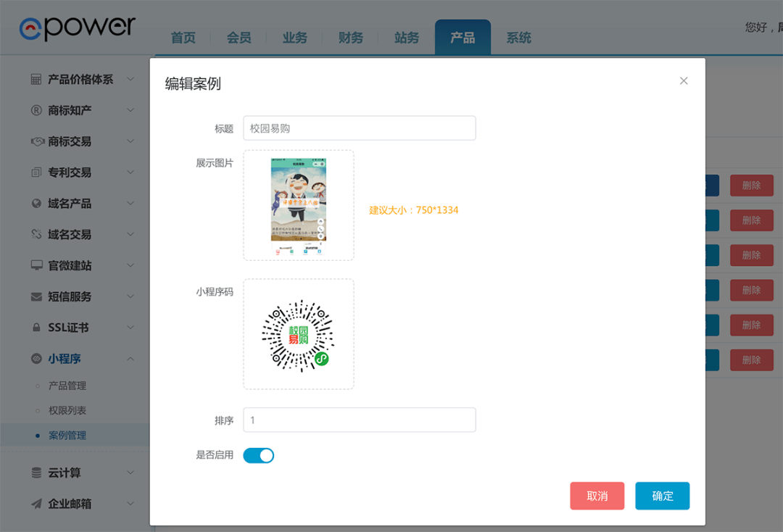This screenshot has width=783, height=532.
Task: Click the 产品价格体系 calculator icon
Action: (x=36, y=79)
